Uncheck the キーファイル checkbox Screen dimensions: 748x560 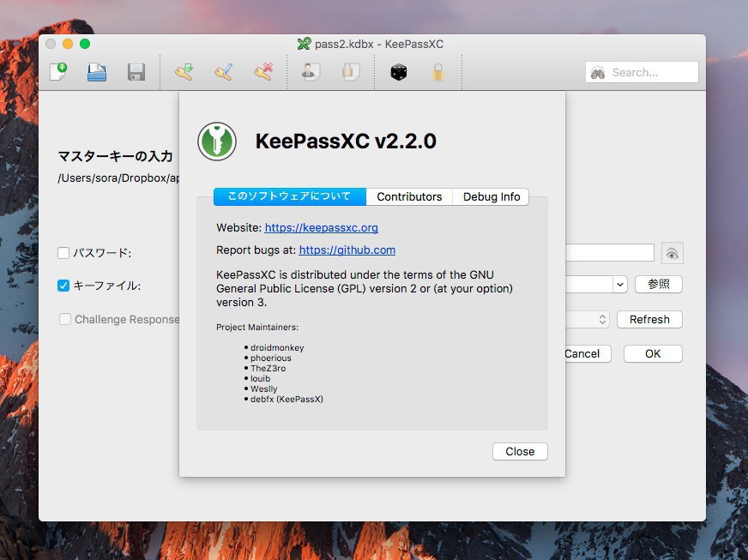(x=63, y=286)
